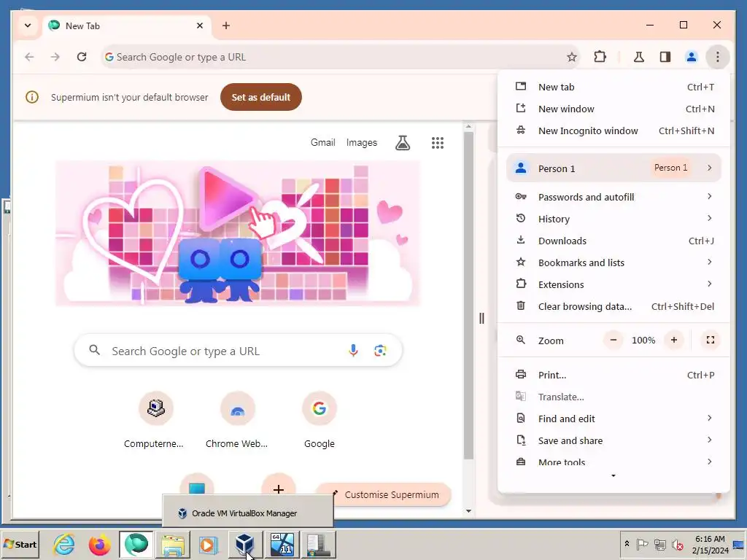Expand Bookmarks and lists submenu
Viewport: 747px width, 560px height.
[614, 262]
